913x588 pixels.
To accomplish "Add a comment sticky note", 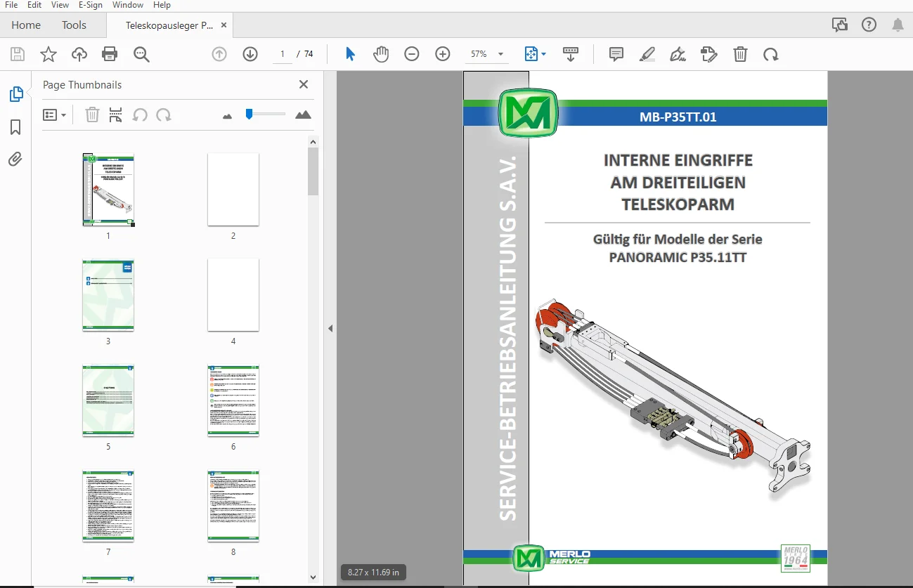I will click(x=616, y=54).
